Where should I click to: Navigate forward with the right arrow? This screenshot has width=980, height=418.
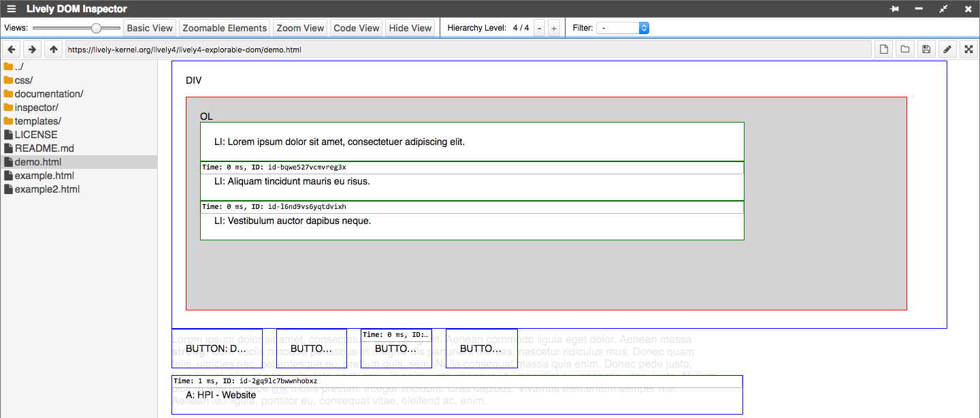click(x=32, y=50)
